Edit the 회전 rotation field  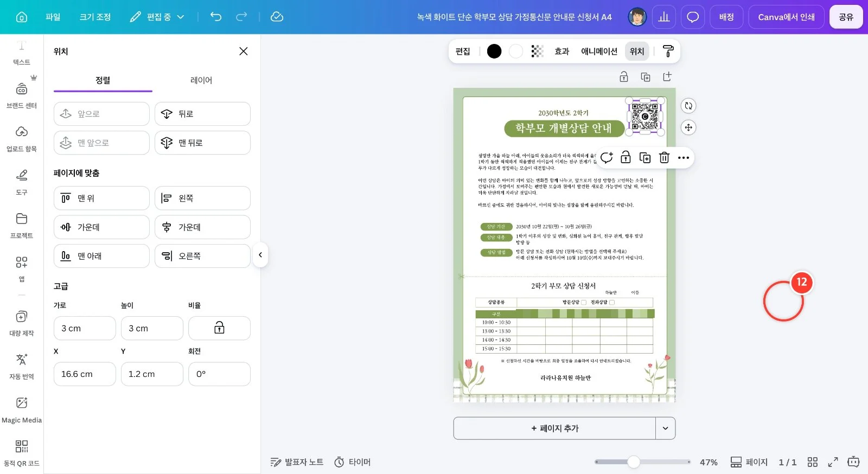219,374
